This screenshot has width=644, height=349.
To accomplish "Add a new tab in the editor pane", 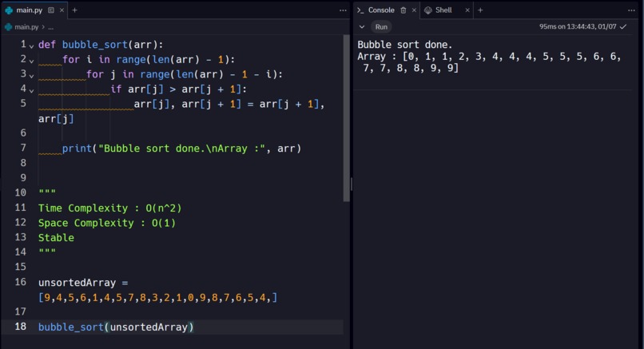I will click(74, 10).
